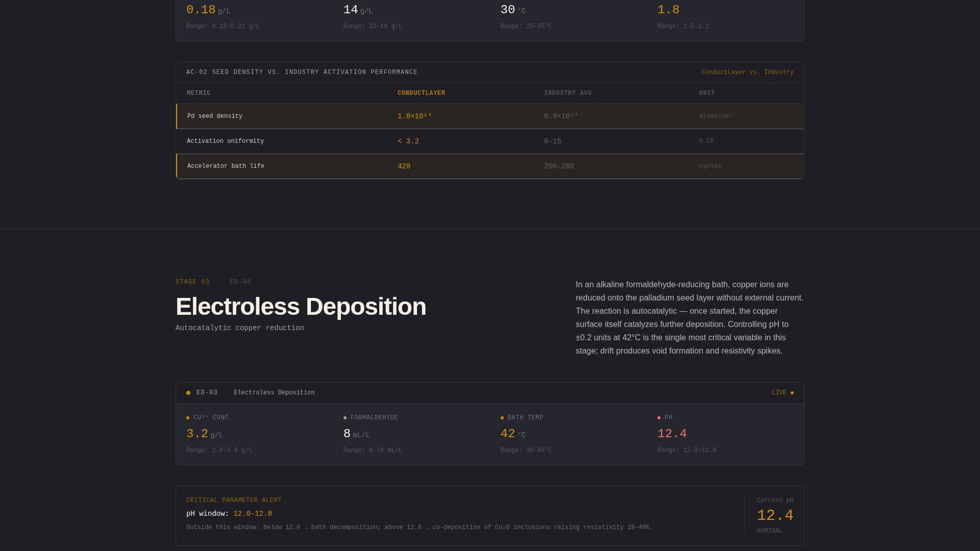The image size is (980, 551).
Task: Select the INDUSTRY AVG. column header
Action: click(570, 93)
